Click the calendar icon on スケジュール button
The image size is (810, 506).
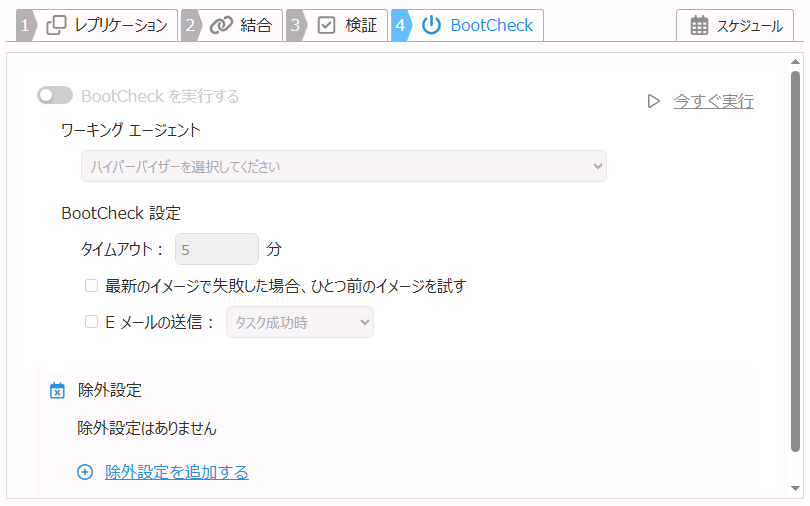click(x=699, y=26)
